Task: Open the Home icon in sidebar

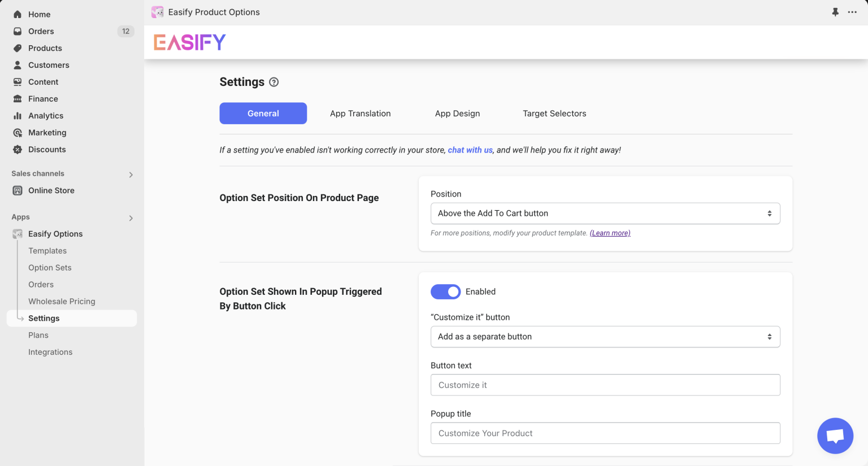Action: (x=17, y=14)
